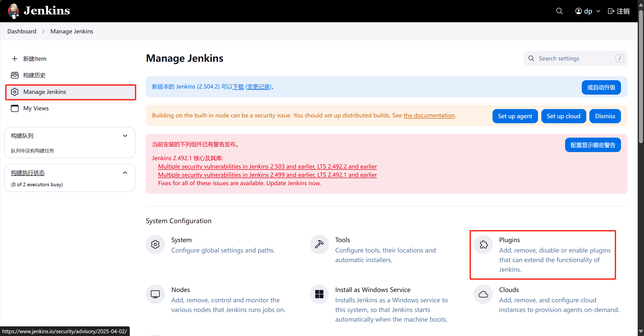
Task: Click the header search magnifier icon
Action: [x=559, y=11]
